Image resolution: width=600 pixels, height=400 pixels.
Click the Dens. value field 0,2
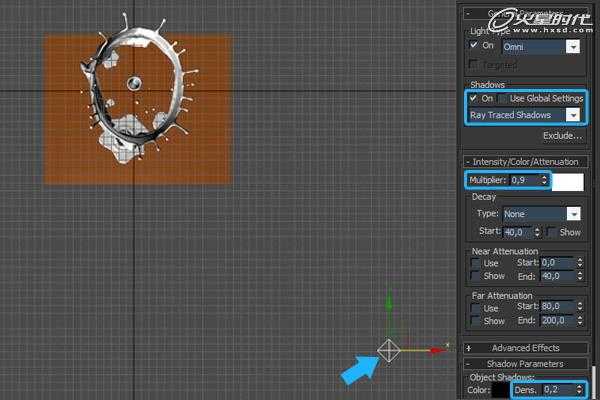(559, 390)
